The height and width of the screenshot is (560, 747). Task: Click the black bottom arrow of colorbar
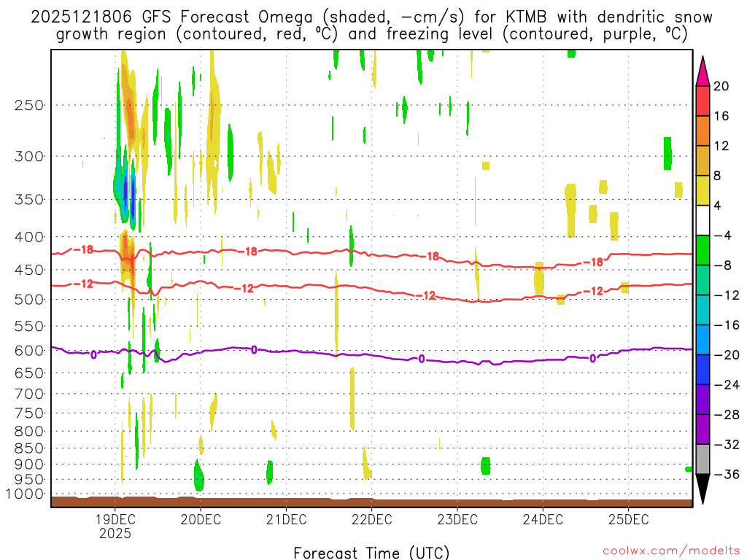pyautogui.click(x=703, y=489)
